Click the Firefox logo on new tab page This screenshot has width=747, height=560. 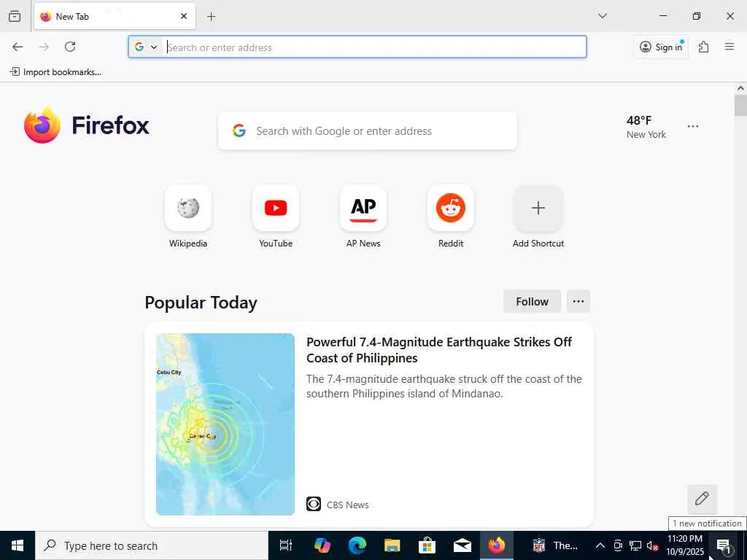tap(87, 125)
